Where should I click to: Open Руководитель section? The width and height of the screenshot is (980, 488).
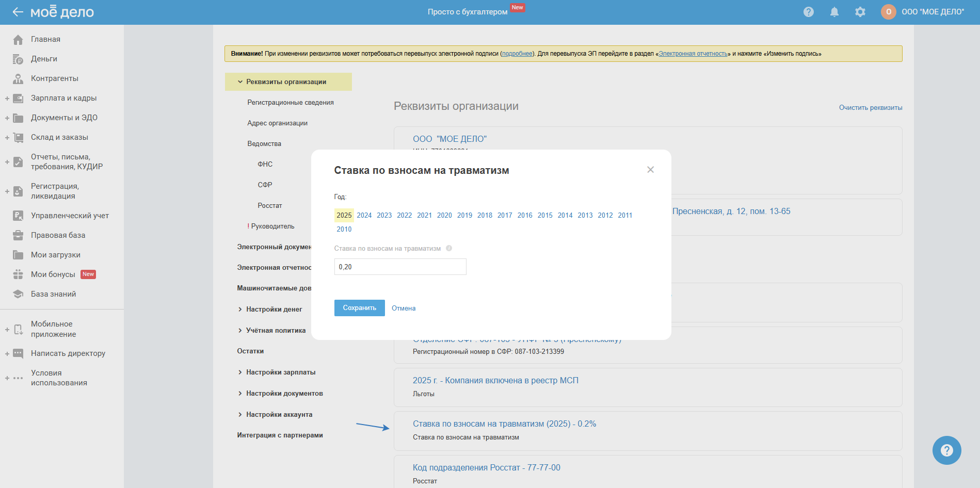[271, 226]
